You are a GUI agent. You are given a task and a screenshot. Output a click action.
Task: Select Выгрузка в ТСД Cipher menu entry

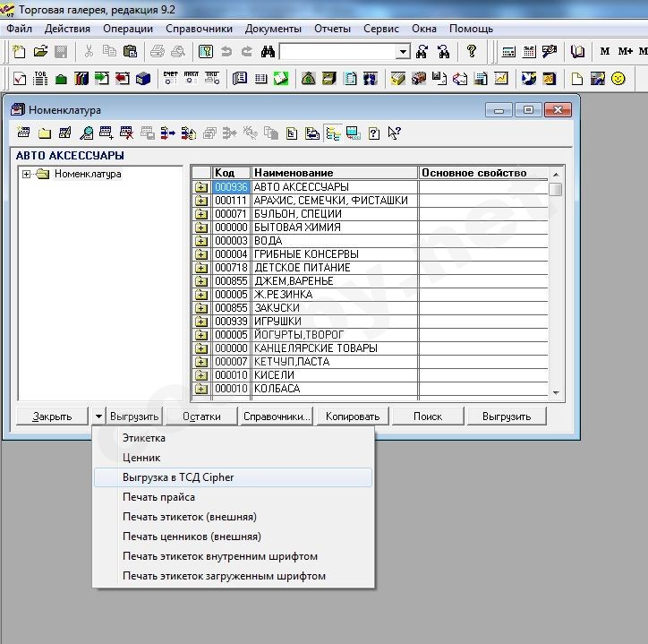click(178, 477)
